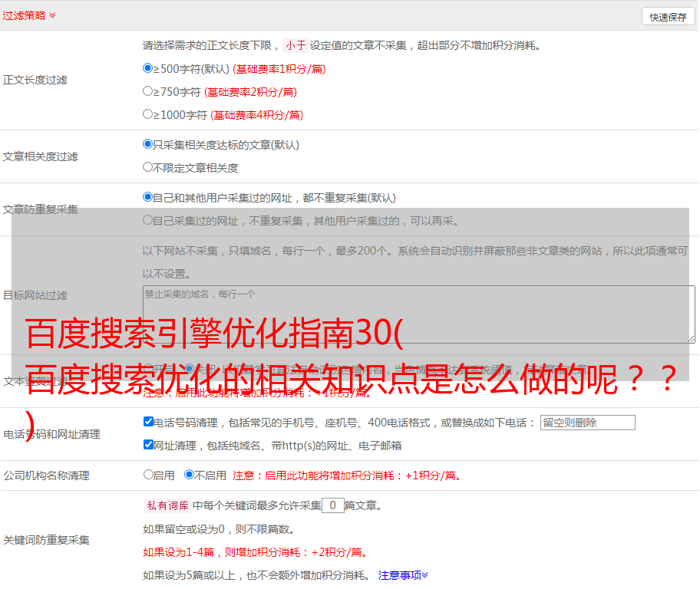Click the 留空则删除 replacement phone field
700x589 pixels.
587,423
